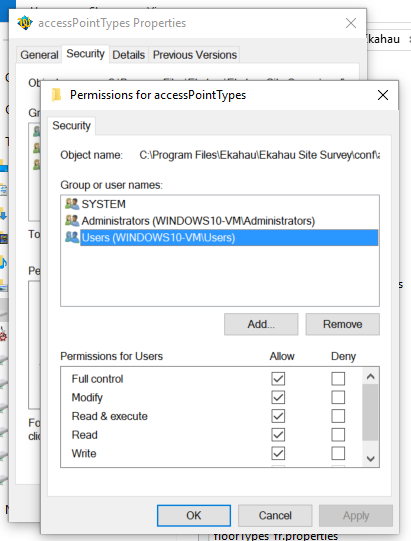Close the accessPointTypes Properties window

click(351, 23)
